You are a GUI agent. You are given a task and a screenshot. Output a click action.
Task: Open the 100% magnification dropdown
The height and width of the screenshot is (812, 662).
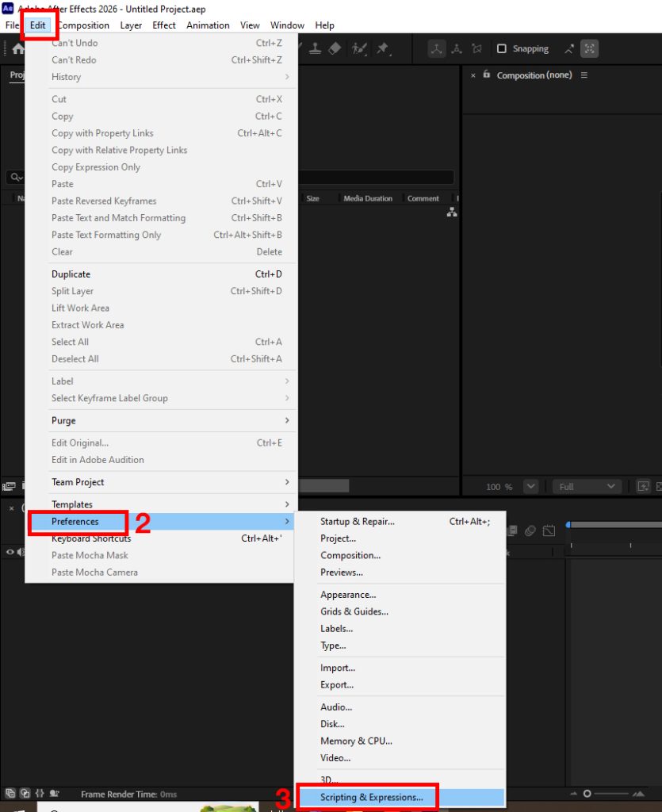(x=530, y=486)
